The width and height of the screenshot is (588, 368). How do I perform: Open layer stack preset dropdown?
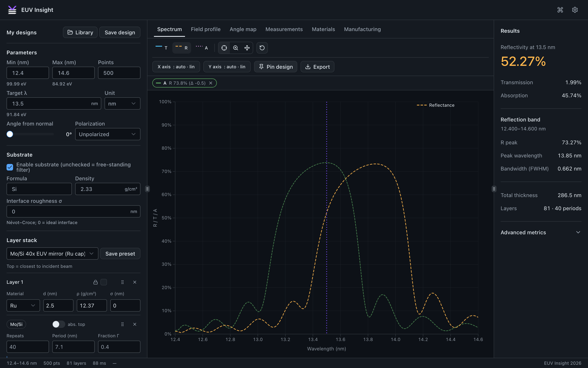[x=52, y=254]
